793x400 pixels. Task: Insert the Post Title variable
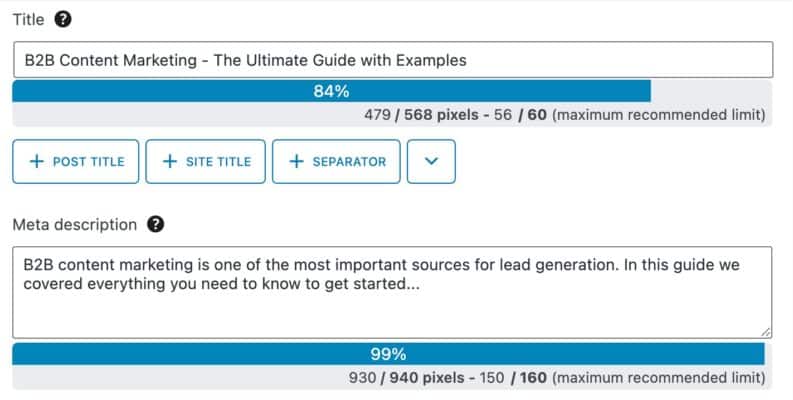76,161
